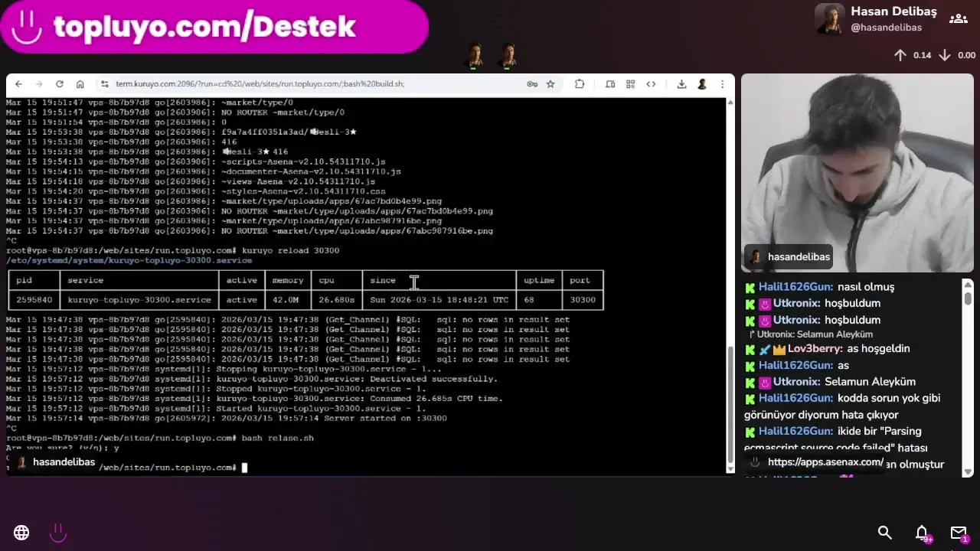Open Hasan Delibaş channel avatar
This screenshot has height=551, width=980.
830,18
